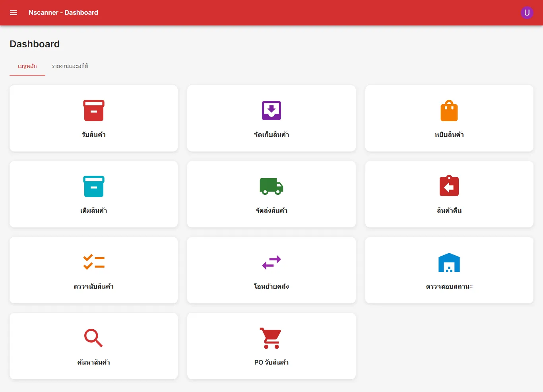Click the red shopping cart icon for PO รับสินค้า
The image size is (543, 392).
coord(271,338)
